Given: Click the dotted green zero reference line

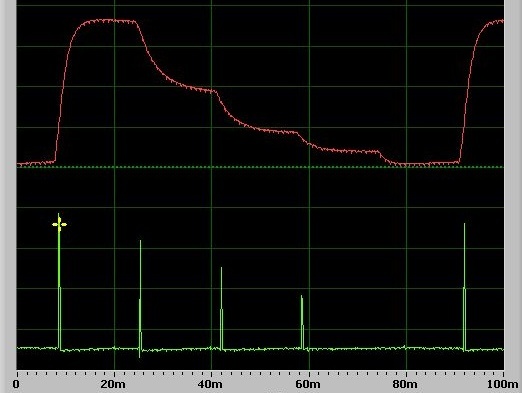Looking at the screenshot, I should click(260, 167).
